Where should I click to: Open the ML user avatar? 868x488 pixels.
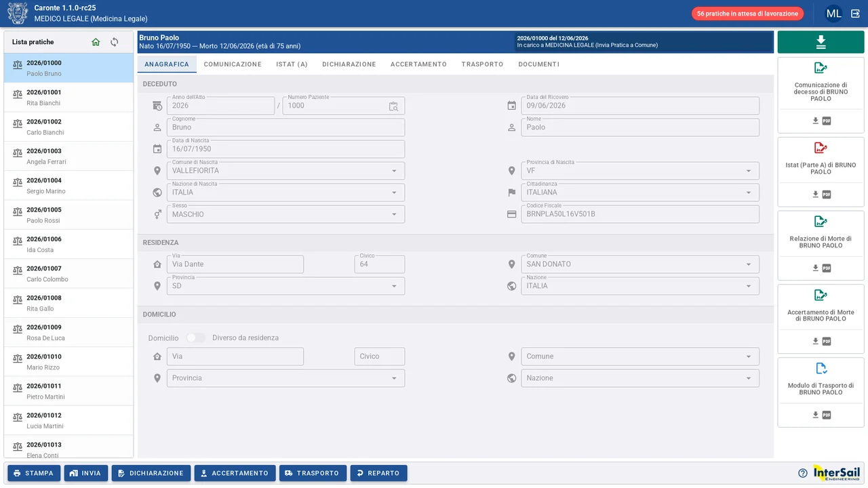click(x=833, y=14)
